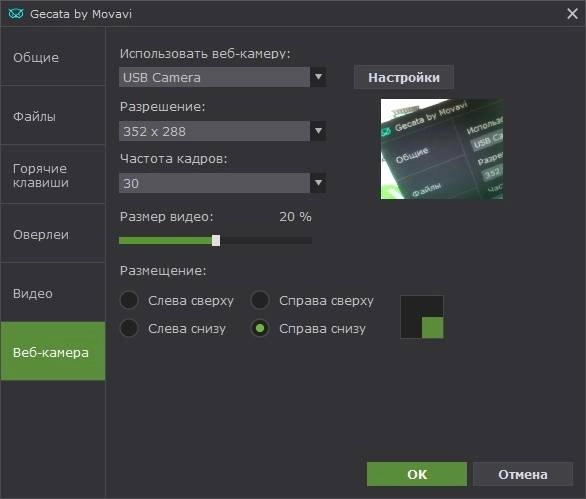Screen dimensions: 586x499
Task: Click the placement preview diagram
Action: (x=422, y=317)
